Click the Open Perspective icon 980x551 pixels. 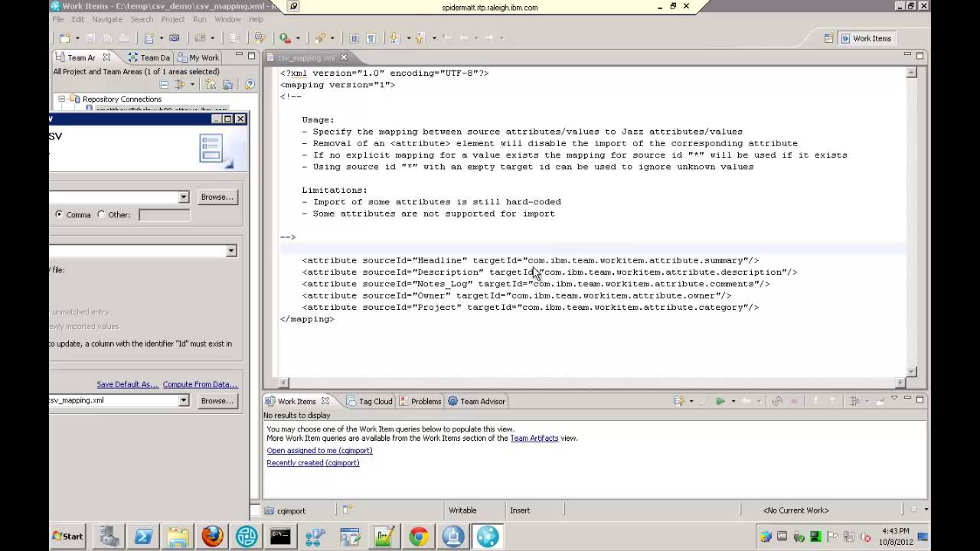click(828, 38)
